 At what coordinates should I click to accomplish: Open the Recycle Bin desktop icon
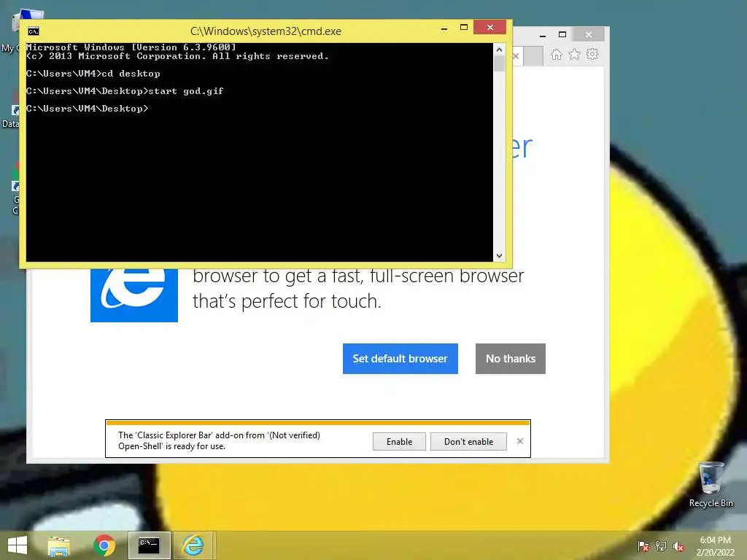711,484
